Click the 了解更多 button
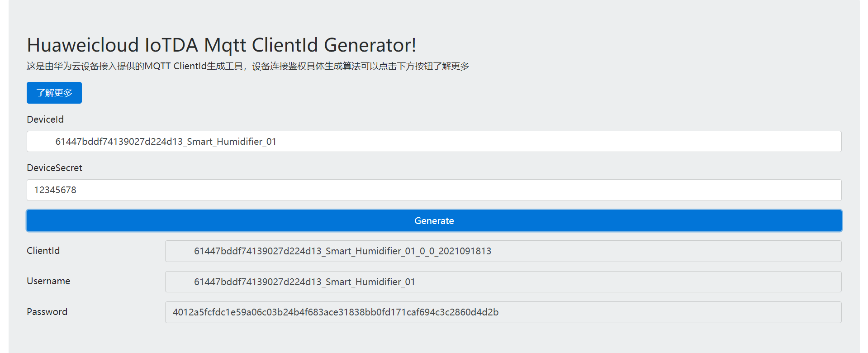Viewport: 868px width, 353px height. click(54, 93)
